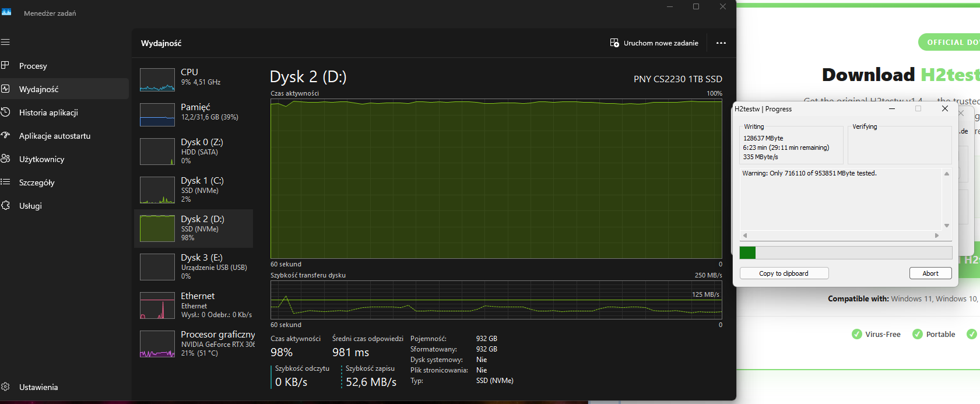Click the run new task icon

pyautogui.click(x=614, y=43)
